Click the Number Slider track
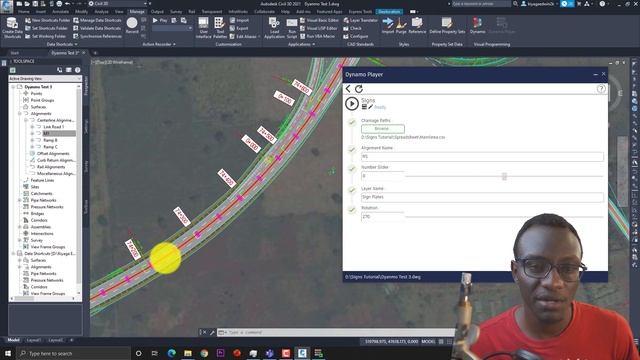The width and height of the screenshot is (640, 360). click(x=504, y=176)
